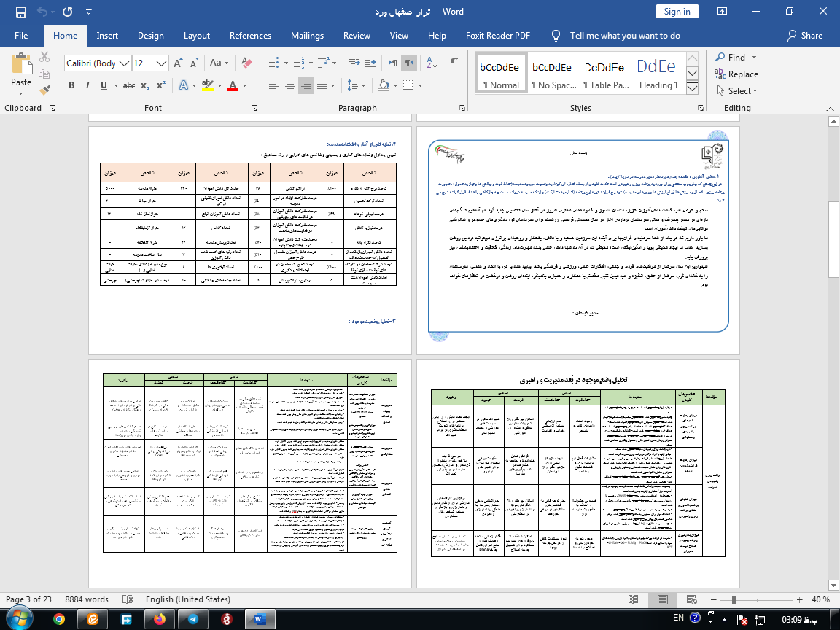Viewport: 840px width, 630px height.
Task: Apply strikethrough formatting to text
Action: pos(129,85)
